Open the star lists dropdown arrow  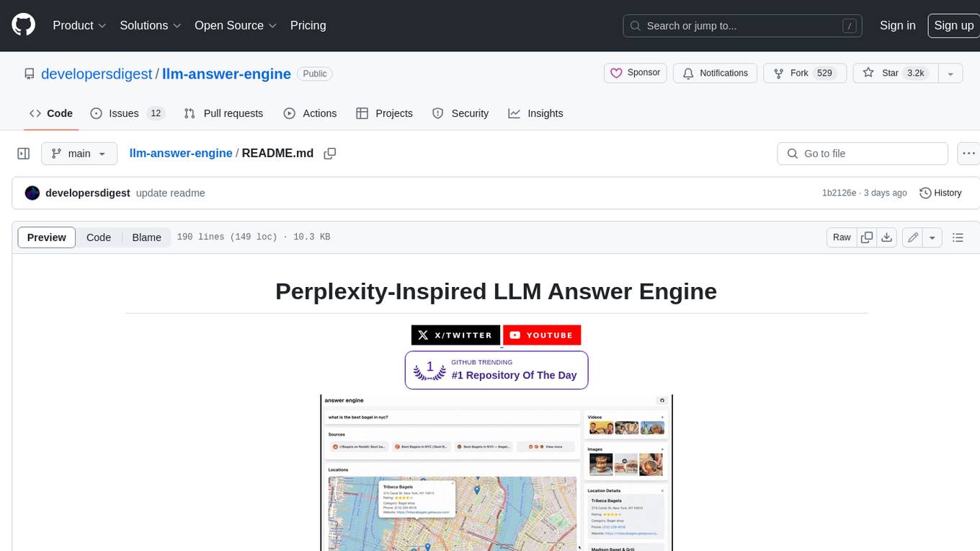point(950,73)
